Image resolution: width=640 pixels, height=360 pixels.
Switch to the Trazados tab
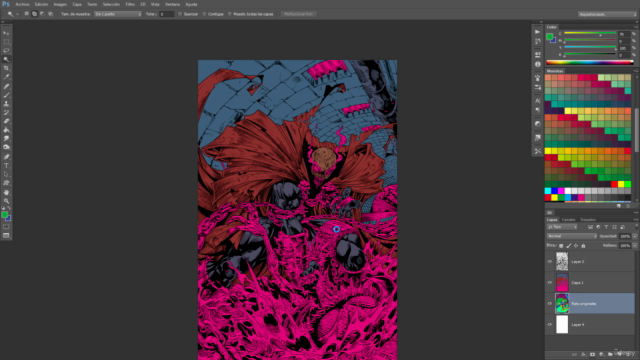[x=588, y=220]
